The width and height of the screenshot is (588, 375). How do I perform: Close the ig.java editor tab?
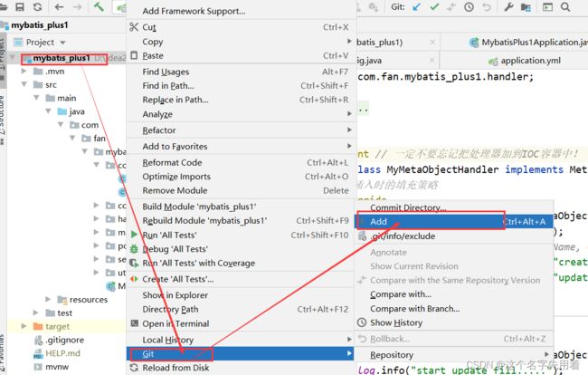point(432,60)
